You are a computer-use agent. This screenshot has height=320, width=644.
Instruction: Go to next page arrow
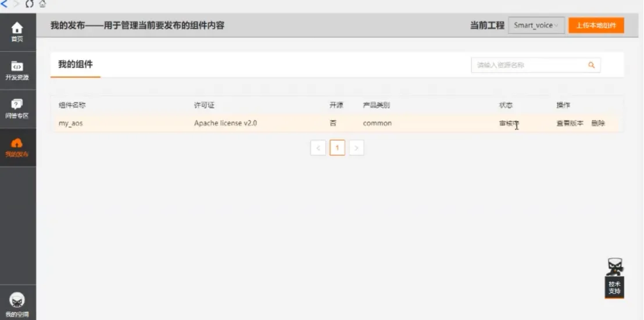[x=356, y=148]
